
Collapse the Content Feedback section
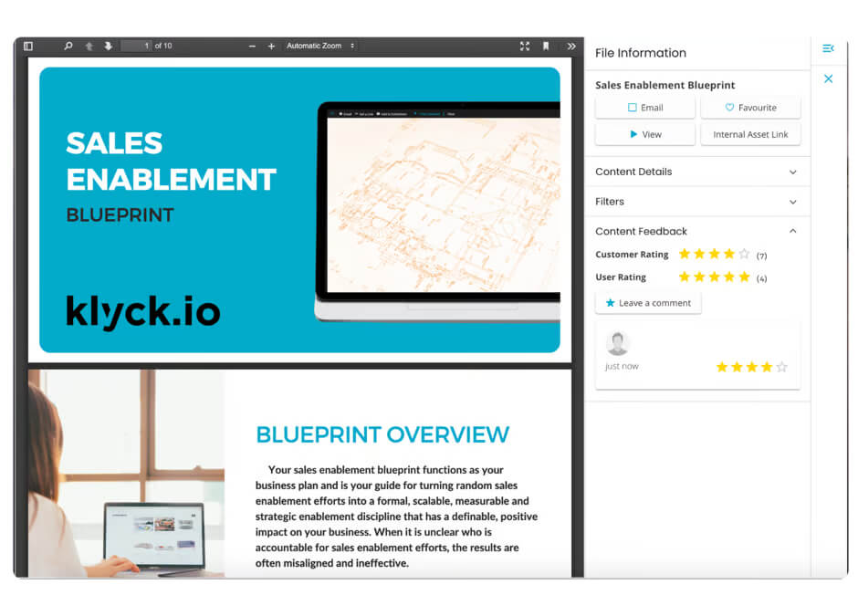696,232
